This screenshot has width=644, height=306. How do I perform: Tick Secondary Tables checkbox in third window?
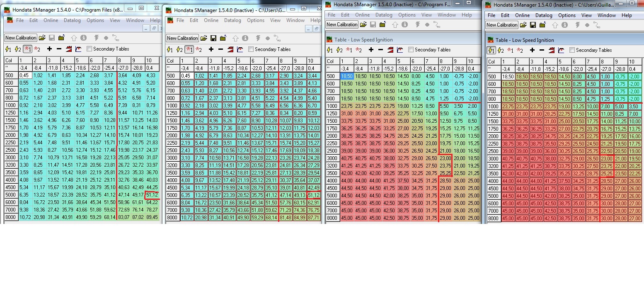click(411, 50)
